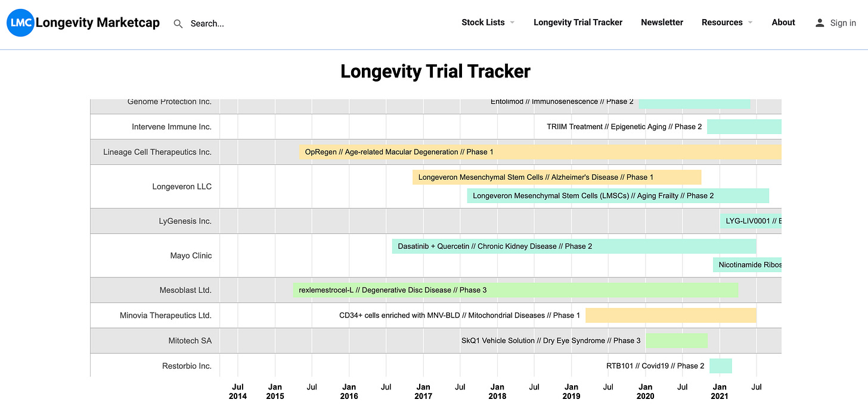
Task: Click the LyGenesis Inc. row label
Action: tap(185, 221)
